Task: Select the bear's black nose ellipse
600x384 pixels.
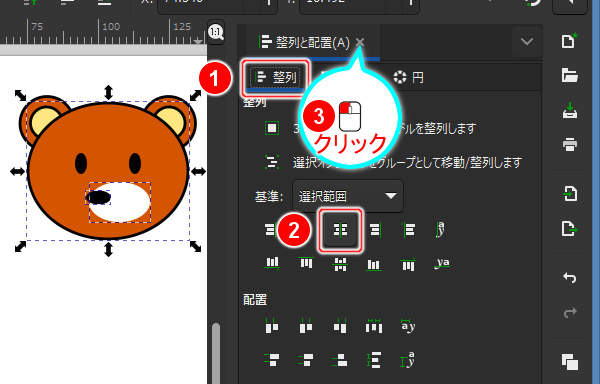Action: pyautogui.click(x=99, y=197)
